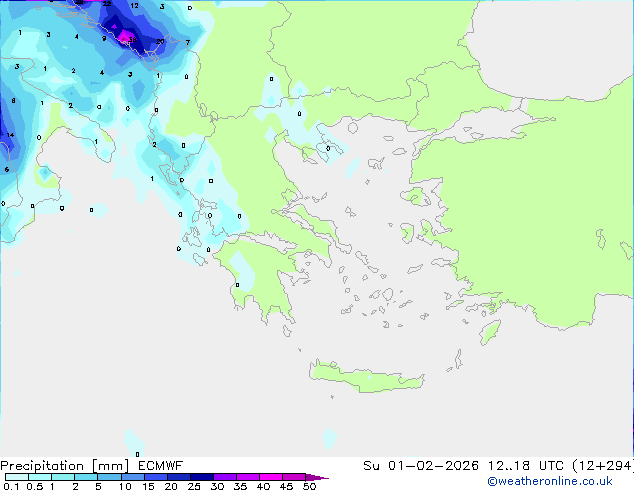Screen dimensions: 634x490
Task: Click the legend label '30'
Action: (217, 486)
